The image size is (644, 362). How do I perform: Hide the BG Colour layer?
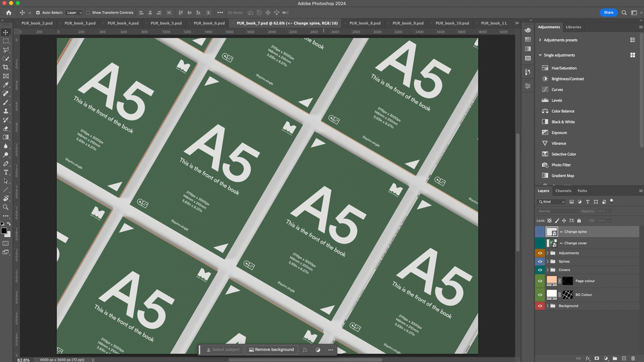540,295
